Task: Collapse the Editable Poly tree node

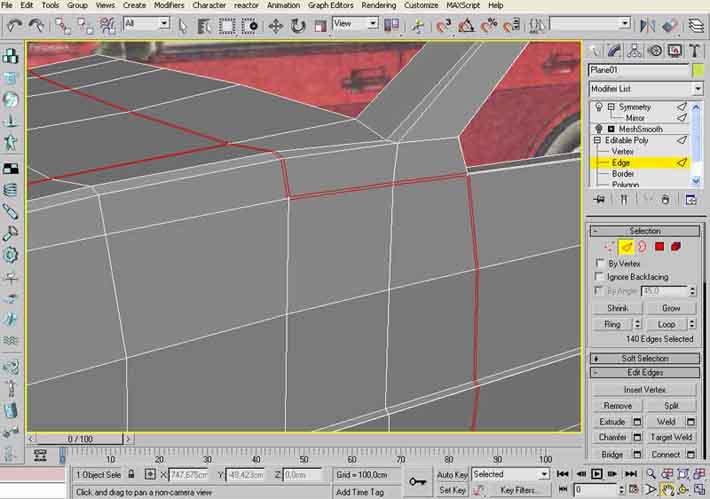Action: coord(598,140)
